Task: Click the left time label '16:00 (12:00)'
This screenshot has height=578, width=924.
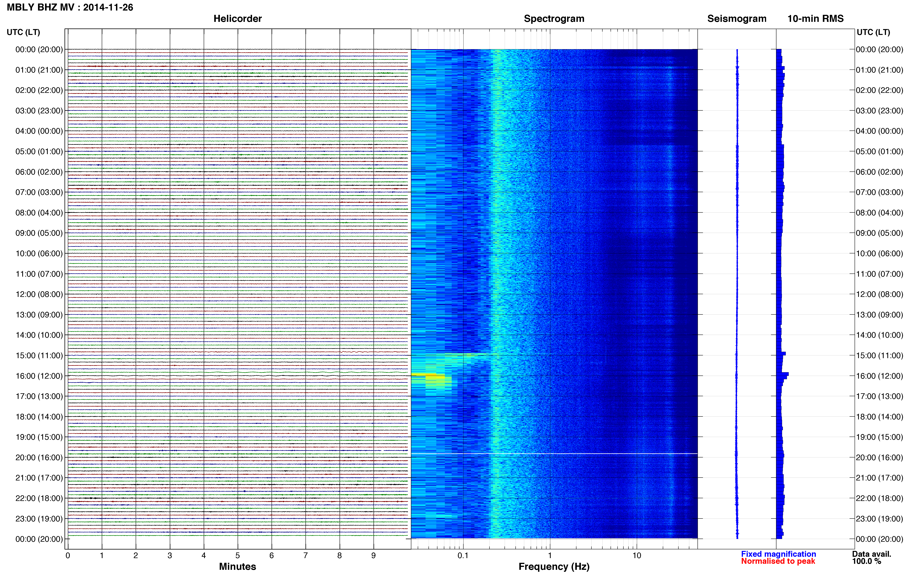Action: [x=39, y=376]
